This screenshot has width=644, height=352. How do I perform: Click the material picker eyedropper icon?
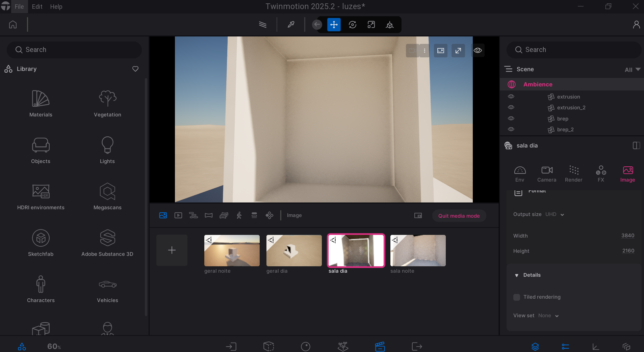pyautogui.click(x=291, y=25)
